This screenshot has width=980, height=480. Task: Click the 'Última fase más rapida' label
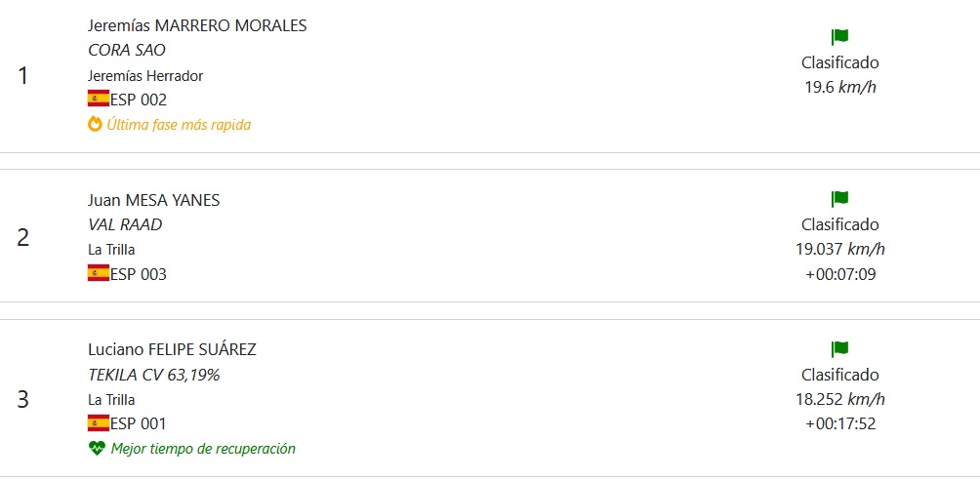click(179, 124)
